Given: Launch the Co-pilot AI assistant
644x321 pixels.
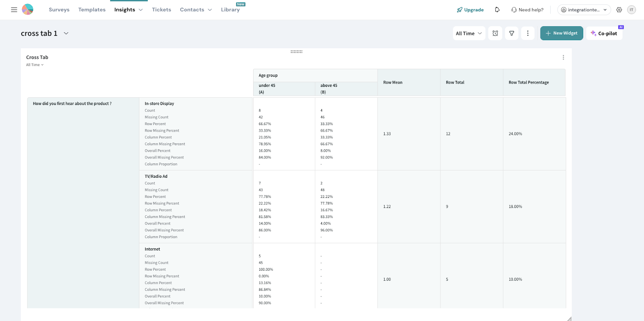Looking at the screenshot, I should [604, 33].
